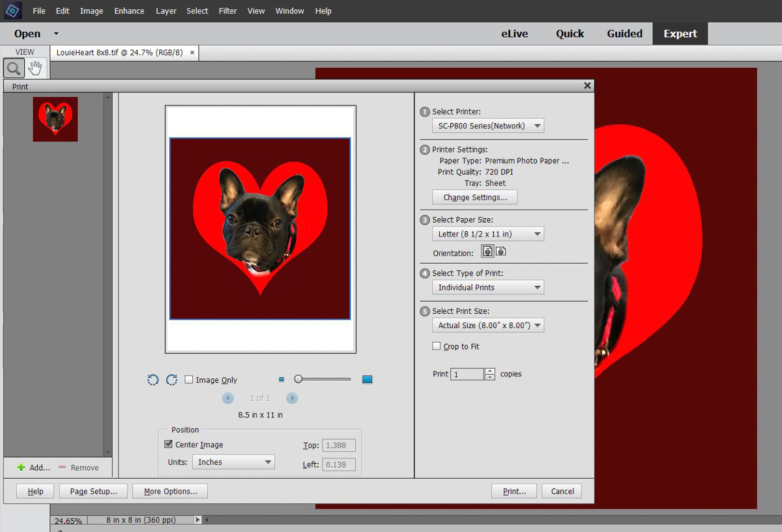Switch to Expert edit mode
782x532 pixels.
(680, 34)
